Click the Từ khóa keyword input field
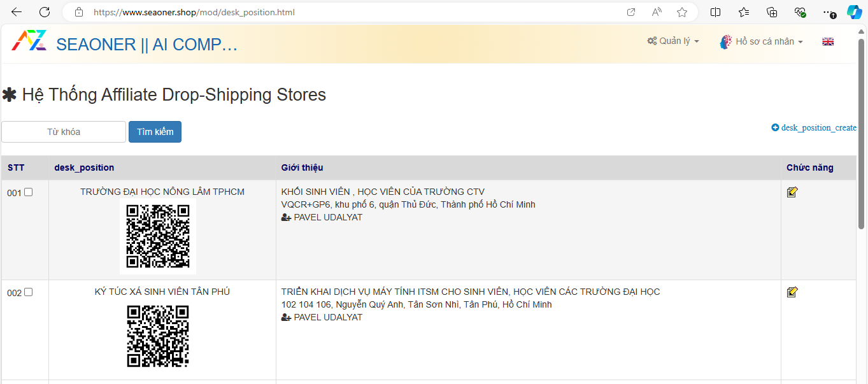This screenshot has height=384, width=868. 64,132
